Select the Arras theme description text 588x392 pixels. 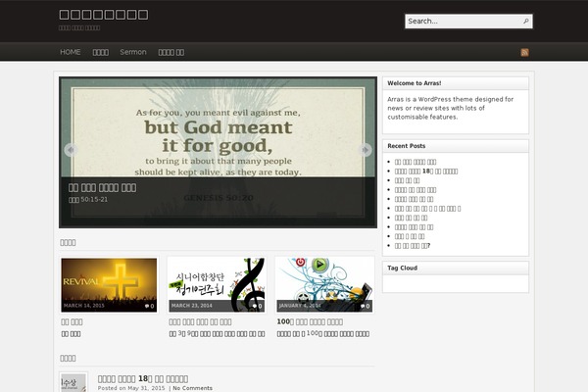pos(451,108)
